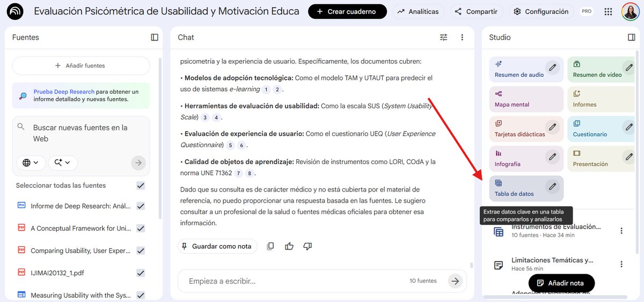
Task: Open options for Limitaciones Temáticas note
Action: coord(621,264)
